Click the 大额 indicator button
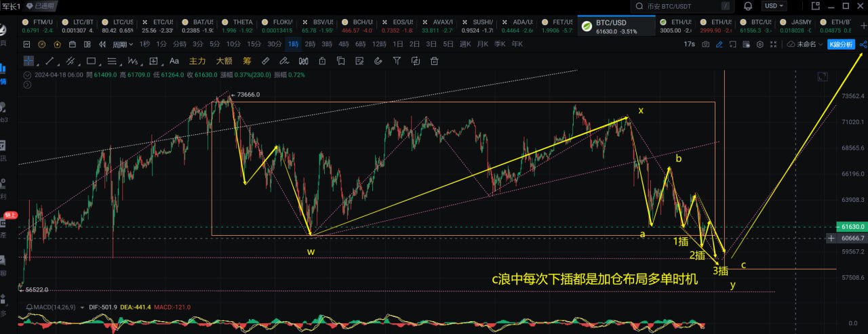 coord(224,60)
